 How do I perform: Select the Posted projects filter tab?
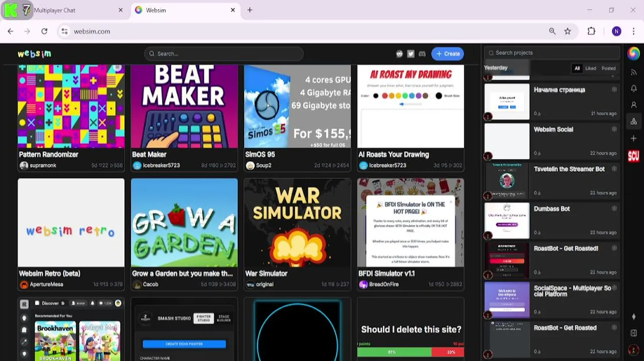(608, 68)
